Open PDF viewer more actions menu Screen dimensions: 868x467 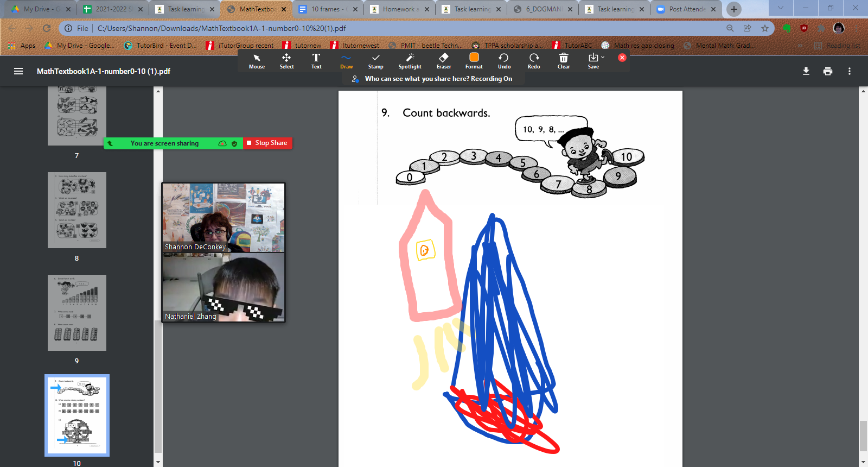(x=850, y=71)
